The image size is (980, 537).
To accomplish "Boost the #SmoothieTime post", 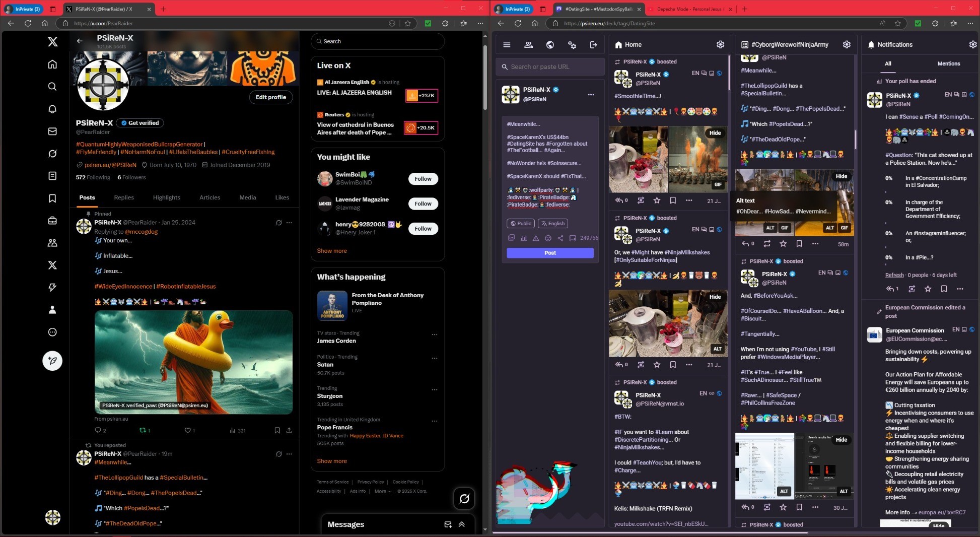I will [x=641, y=200].
